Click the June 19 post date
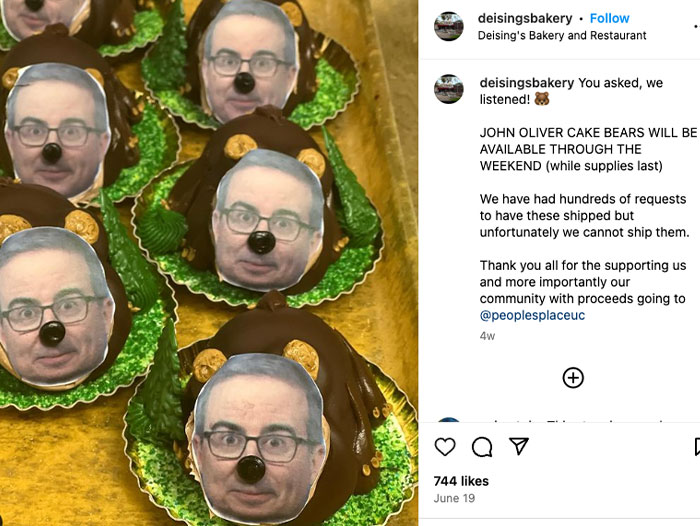The height and width of the screenshot is (526, 700). (x=453, y=498)
